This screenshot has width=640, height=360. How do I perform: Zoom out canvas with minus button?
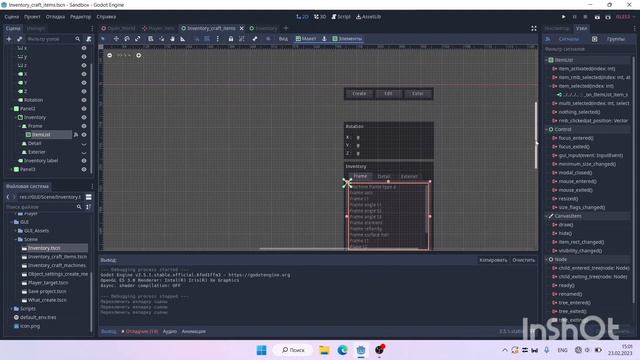[109, 55]
